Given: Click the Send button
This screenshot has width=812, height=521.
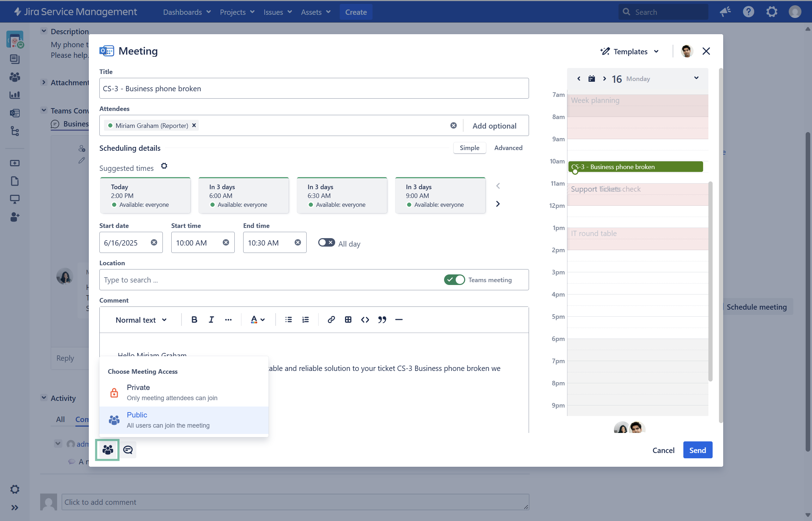Looking at the screenshot, I should tap(697, 450).
